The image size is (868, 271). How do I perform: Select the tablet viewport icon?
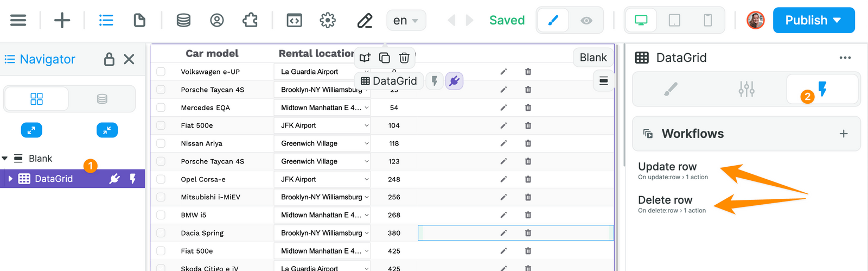(x=674, y=21)
